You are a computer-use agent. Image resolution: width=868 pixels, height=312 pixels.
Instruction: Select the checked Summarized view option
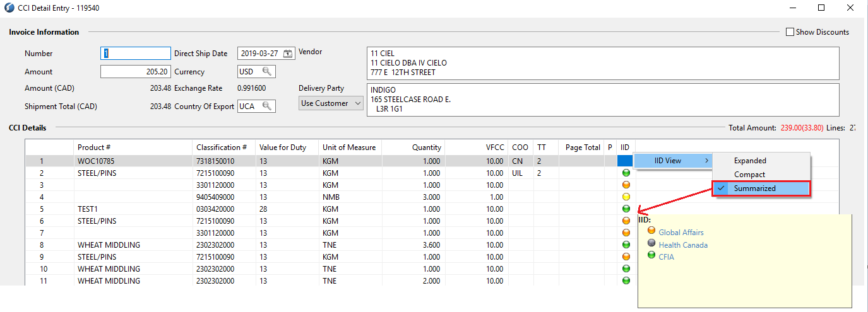point(761,188)
